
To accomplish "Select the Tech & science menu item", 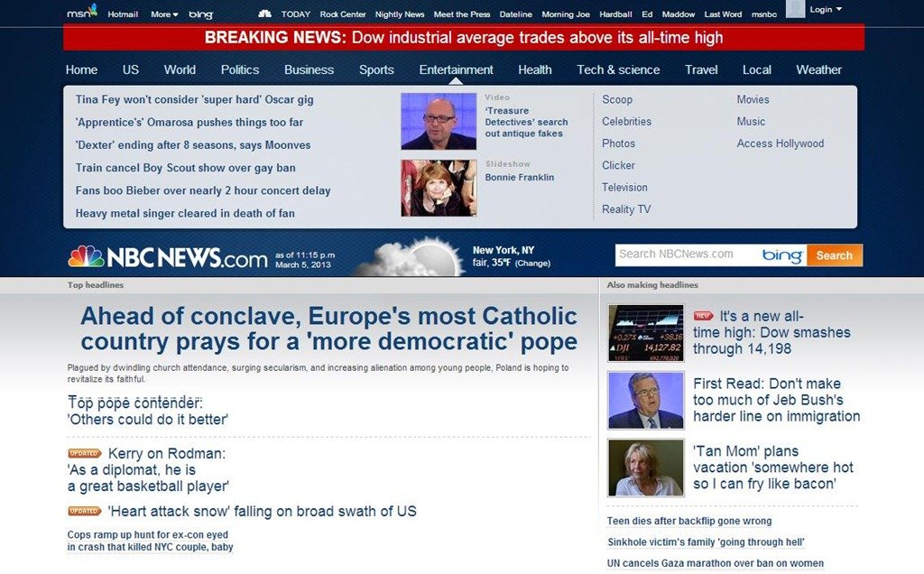I will click(618, 69).
